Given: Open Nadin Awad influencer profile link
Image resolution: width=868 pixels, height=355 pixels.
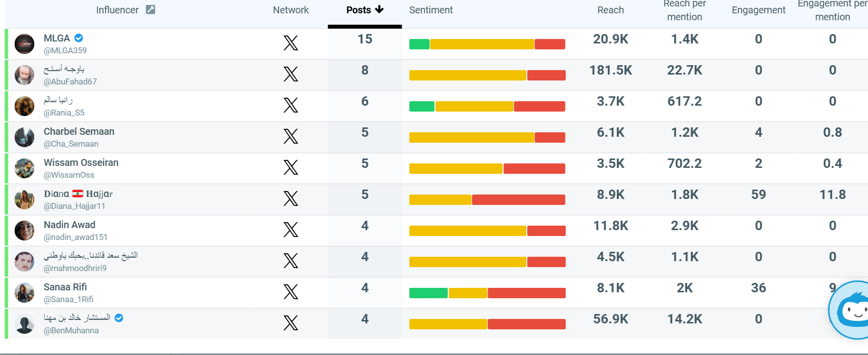Looking at the screenshot, I should [x=70, y=225].
